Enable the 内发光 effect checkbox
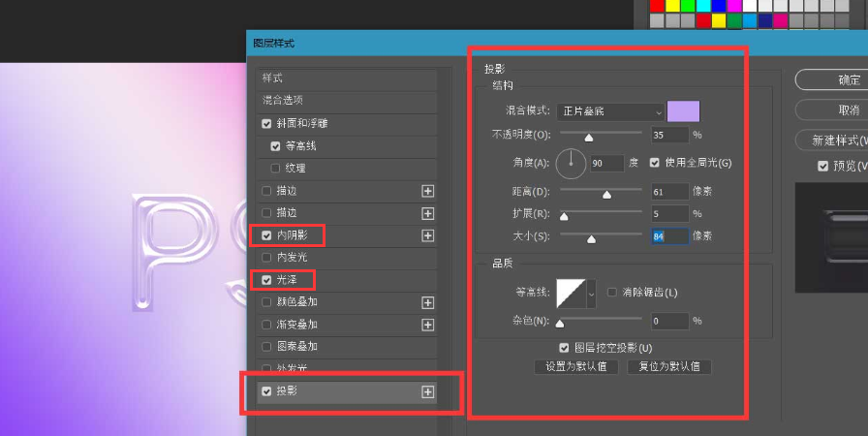Screen dimensions: 868x436 coord(267,258)
